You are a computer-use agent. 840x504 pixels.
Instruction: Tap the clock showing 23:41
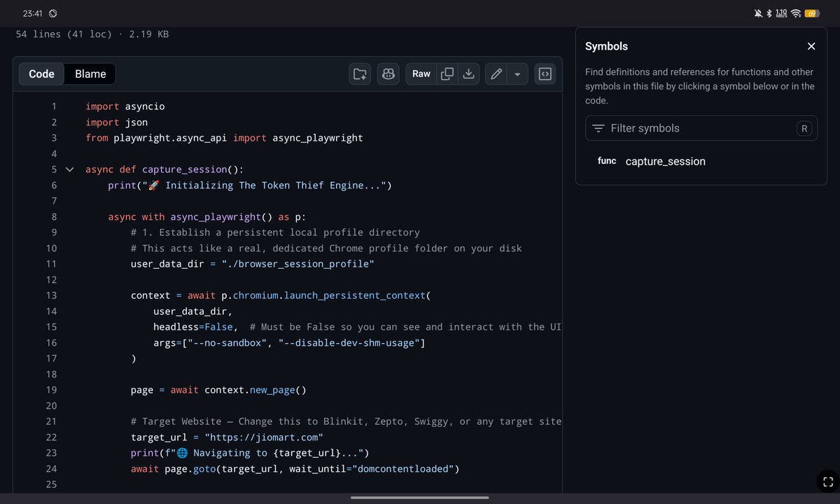pyautogui.click(x=32, y=13)
